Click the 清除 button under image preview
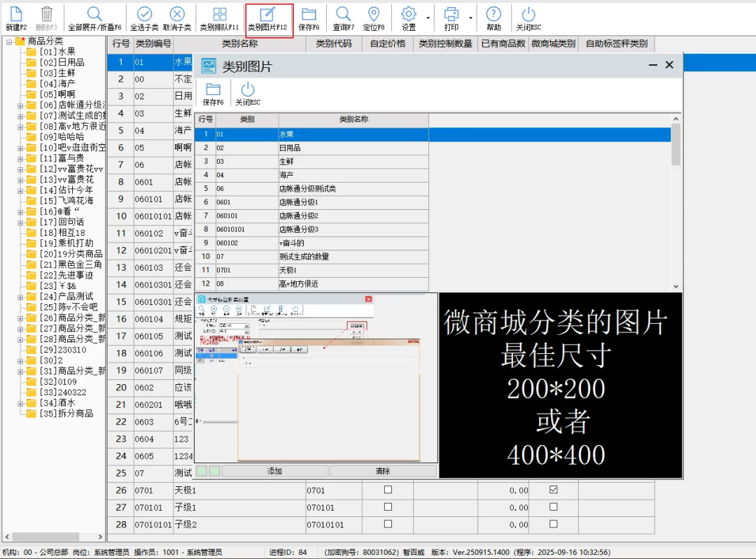The image size is (756, 559). (383, 472)
